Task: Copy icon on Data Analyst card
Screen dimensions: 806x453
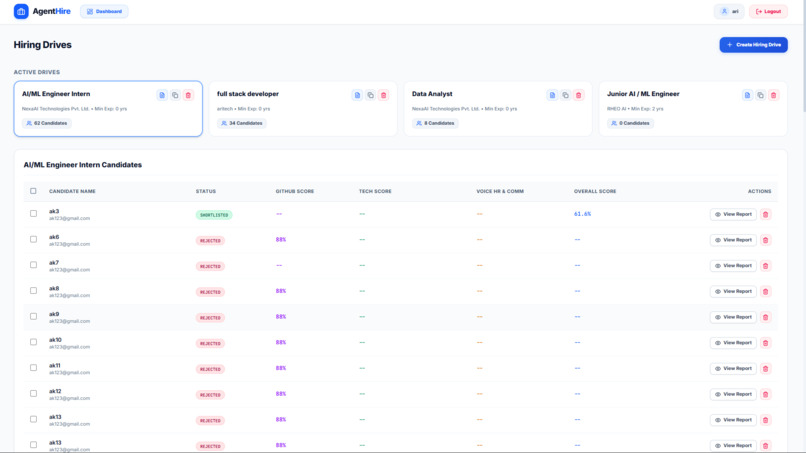Action: coord(565,95)
